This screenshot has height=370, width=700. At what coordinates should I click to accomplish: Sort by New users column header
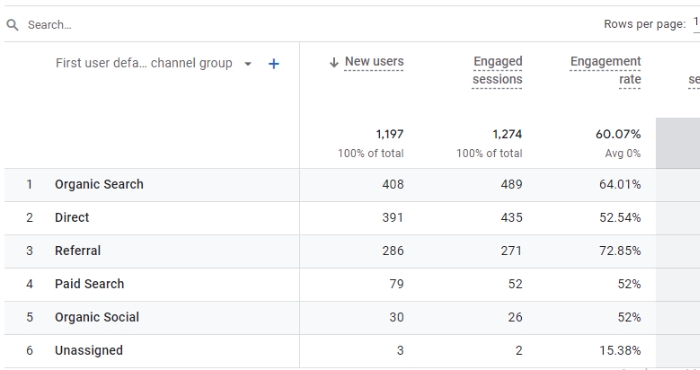click(x=374, y=62)
